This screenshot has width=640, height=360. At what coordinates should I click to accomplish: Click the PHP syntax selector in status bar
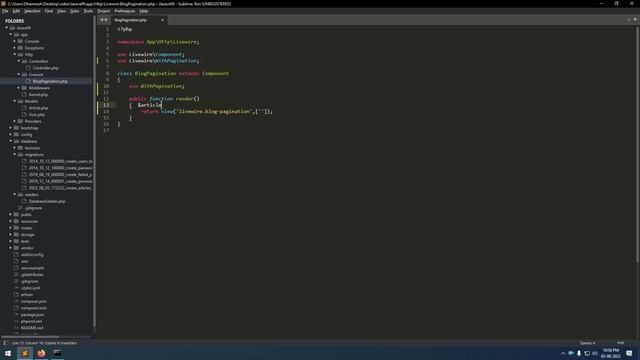coord(620,343)
